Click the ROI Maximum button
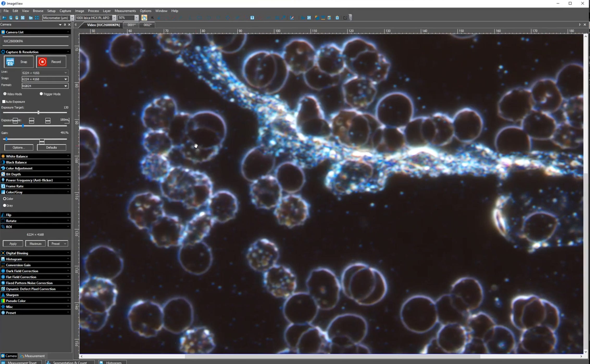 [x=35, y=244]
